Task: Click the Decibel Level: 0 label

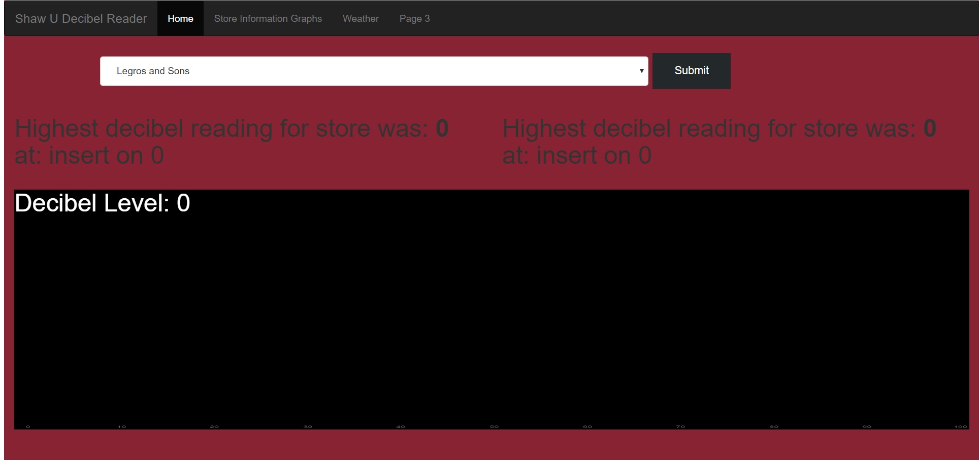Action: point(102,203)
